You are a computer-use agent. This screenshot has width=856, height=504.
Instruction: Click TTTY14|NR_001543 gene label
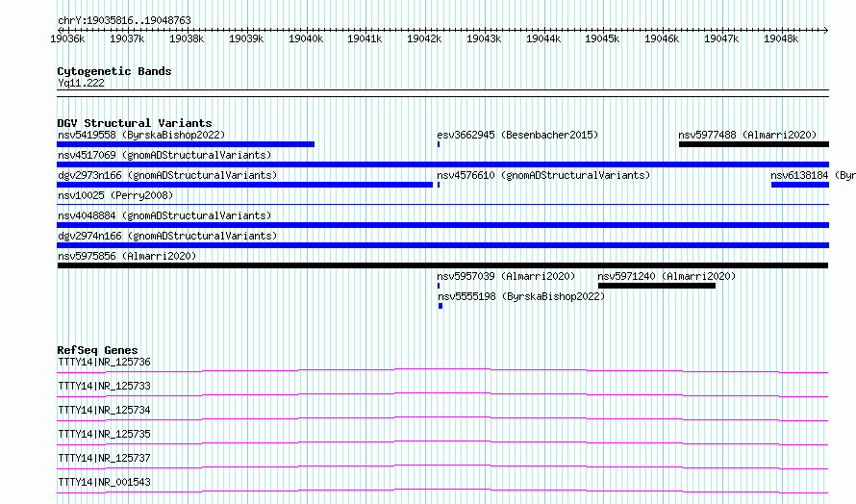[x=104, y=482]
